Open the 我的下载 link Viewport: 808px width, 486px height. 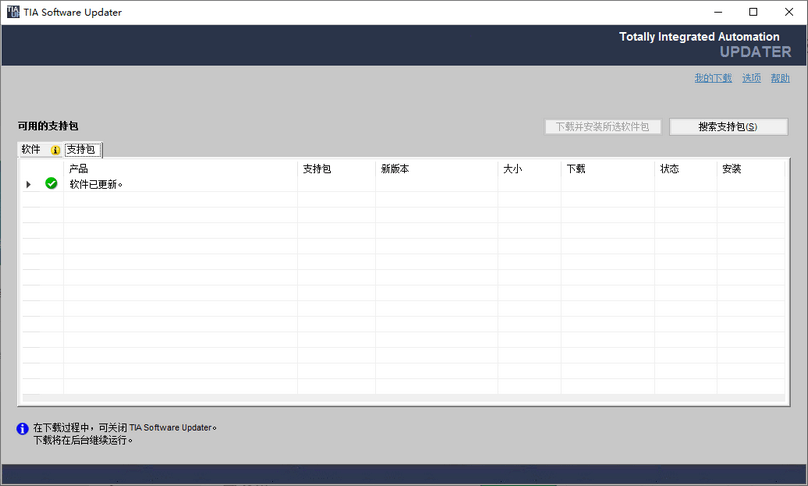[713, 78]
